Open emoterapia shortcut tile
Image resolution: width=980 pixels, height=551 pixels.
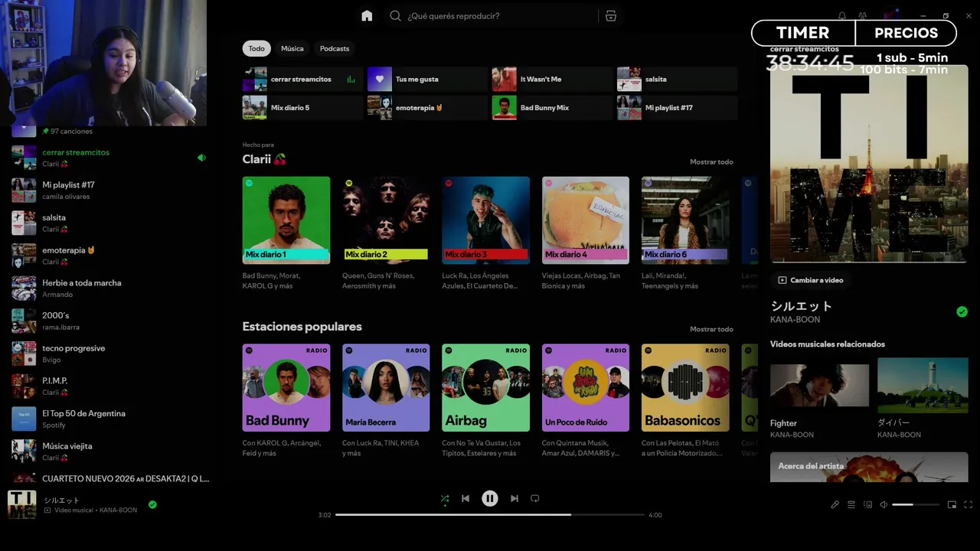[427, 107]
